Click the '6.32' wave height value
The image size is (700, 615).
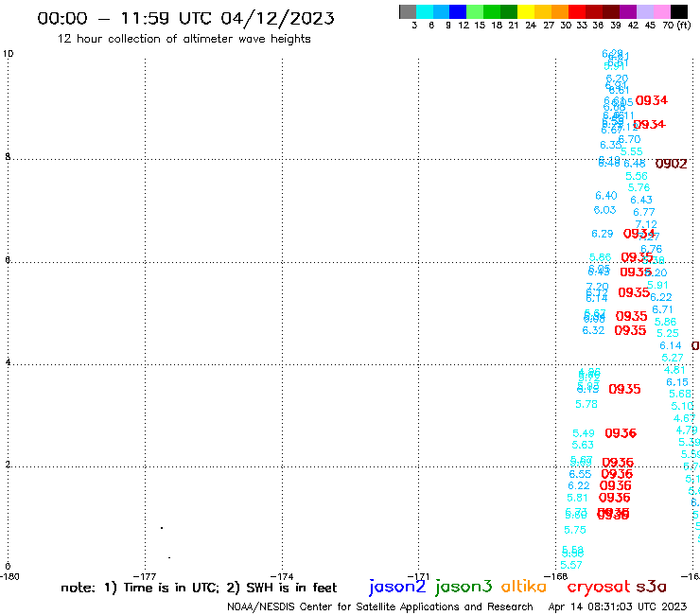[593, 330]
